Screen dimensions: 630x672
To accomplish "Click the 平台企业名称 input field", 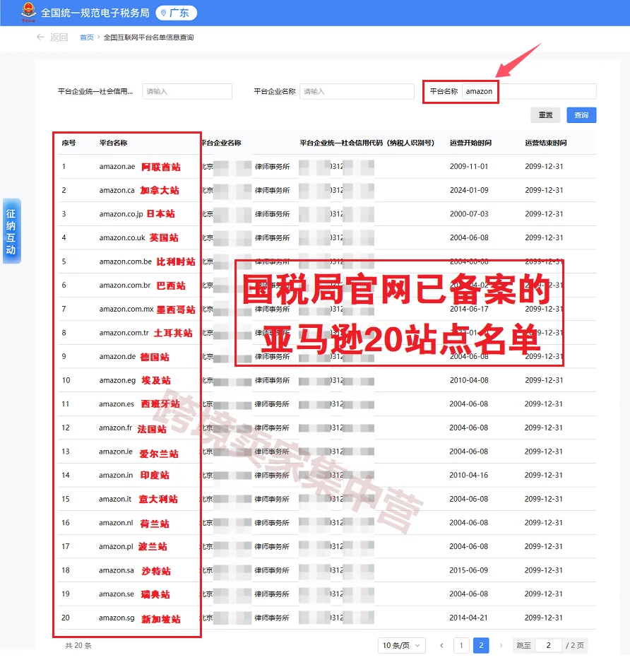I will 357,91.
